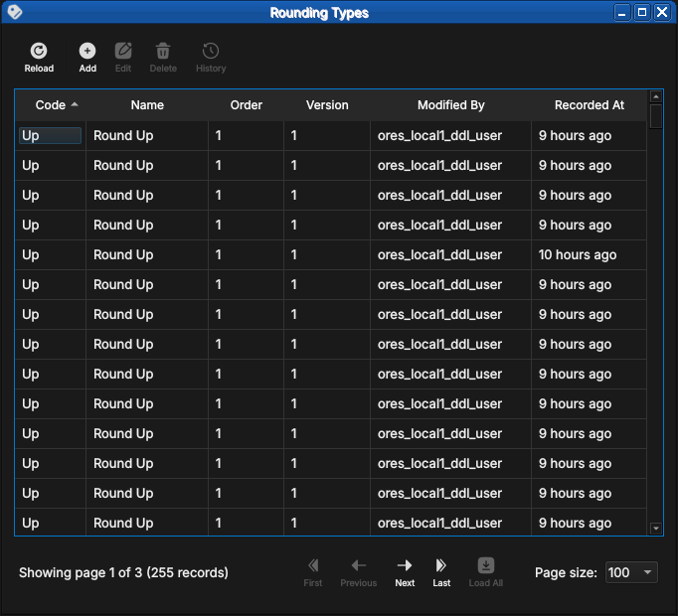Viewport: 678px width, 616px height.
Task: Go to the Next page
Action: click(x=405, y=572)
